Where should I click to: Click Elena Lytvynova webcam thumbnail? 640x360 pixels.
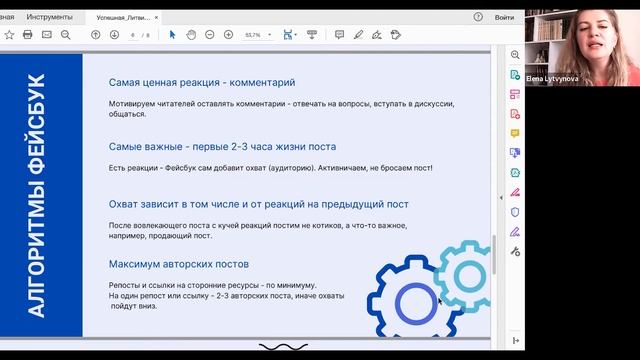(x=582, y=48)
